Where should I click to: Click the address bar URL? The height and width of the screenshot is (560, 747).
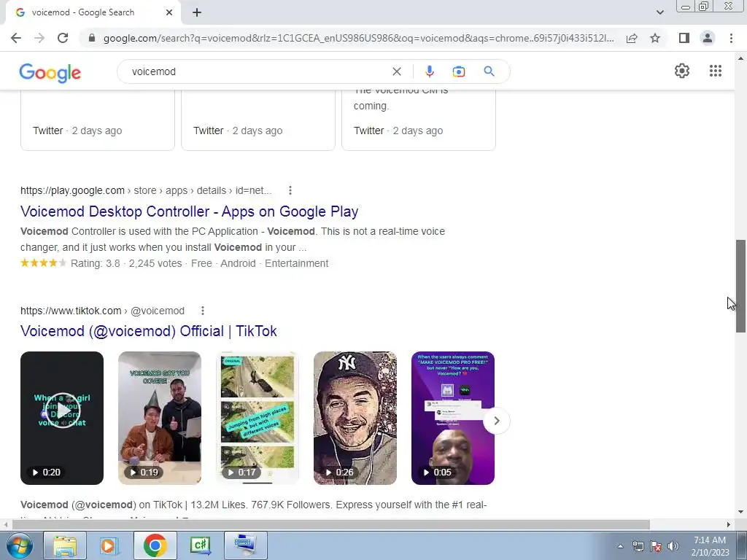pos(358,38)
